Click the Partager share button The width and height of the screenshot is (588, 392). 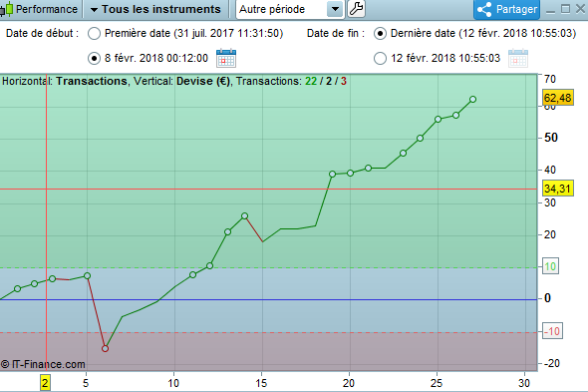coord(506,9)
